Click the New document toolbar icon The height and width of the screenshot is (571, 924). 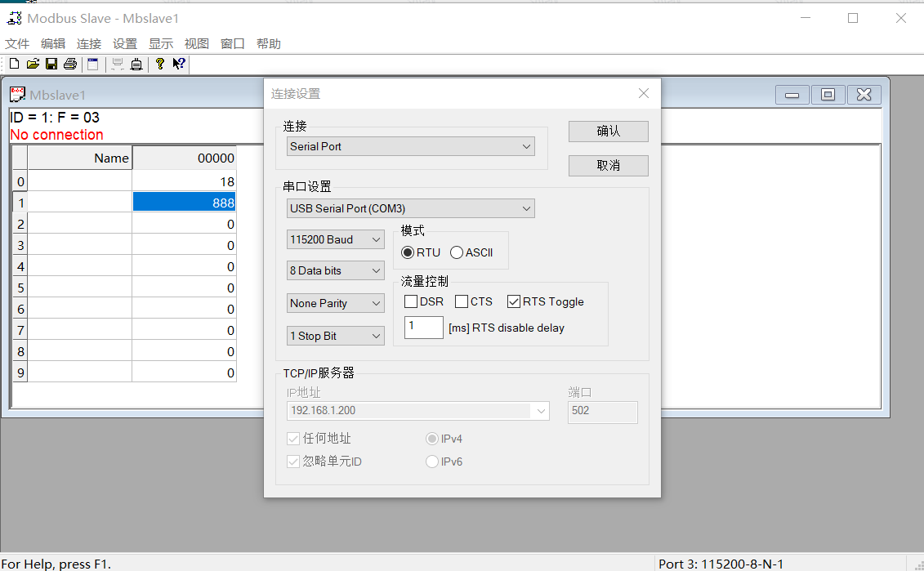click(14, 64)
